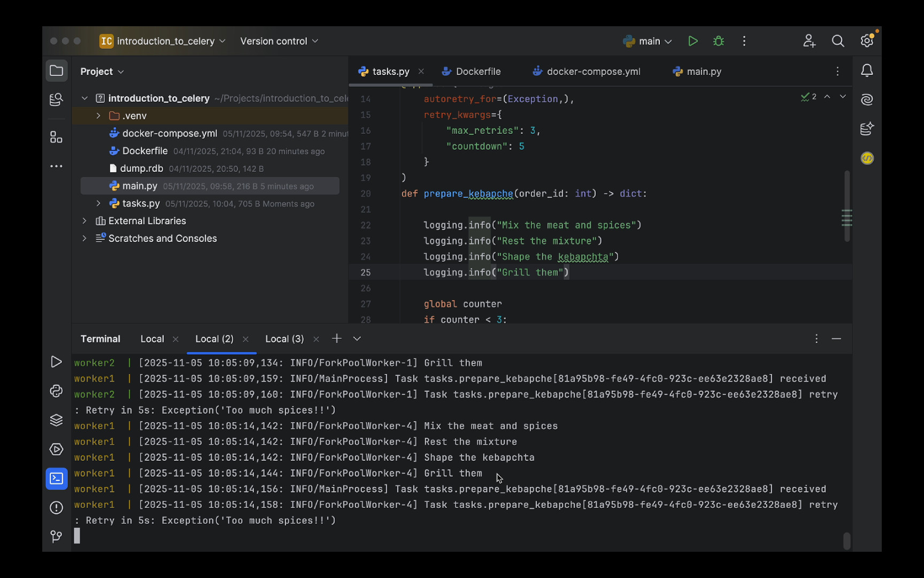
Task: Open Search Everywhere magnifier icon
Action: point(837,41)
